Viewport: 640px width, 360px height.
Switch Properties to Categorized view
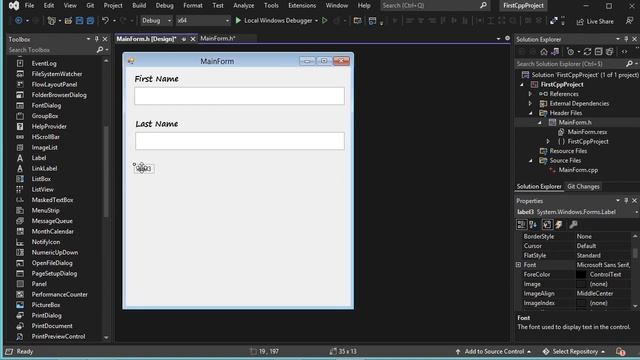[x=521, y=224]
